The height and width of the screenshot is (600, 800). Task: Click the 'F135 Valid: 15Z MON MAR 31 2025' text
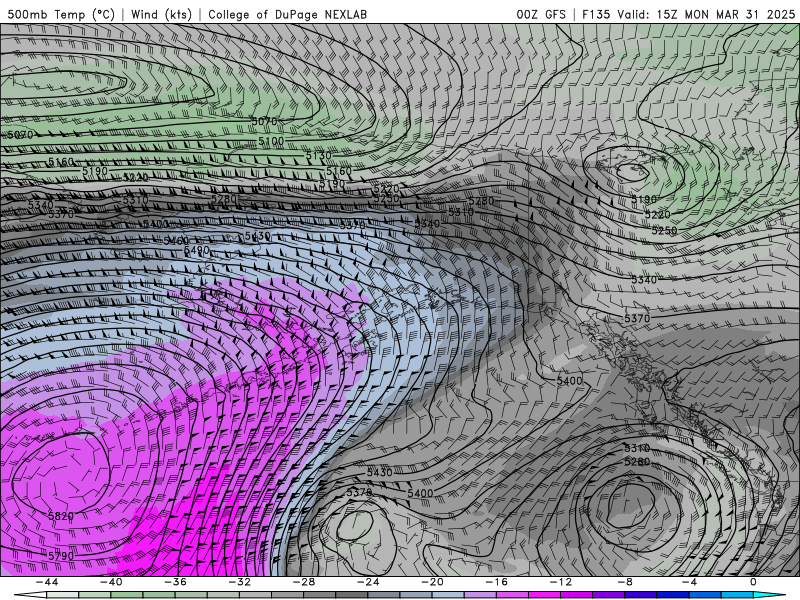pyautogui.click(x=688, y=14)
